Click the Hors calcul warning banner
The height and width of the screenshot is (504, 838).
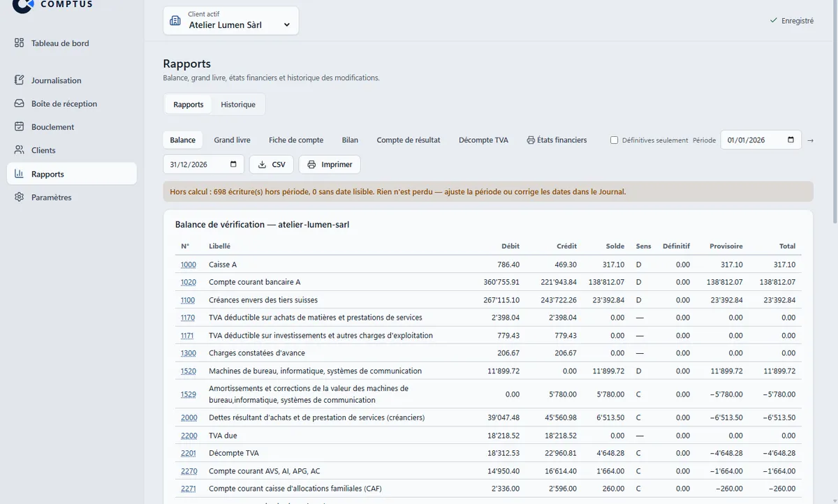[488, 192]
